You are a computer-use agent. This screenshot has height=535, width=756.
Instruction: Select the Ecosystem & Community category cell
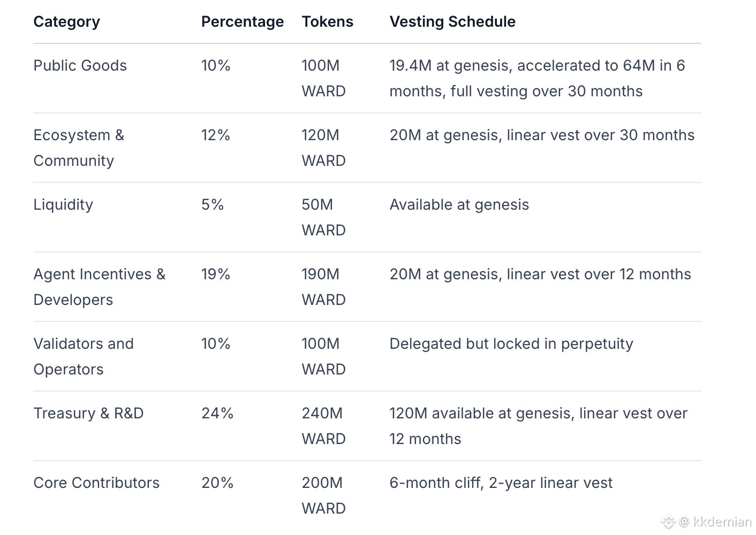79,148
